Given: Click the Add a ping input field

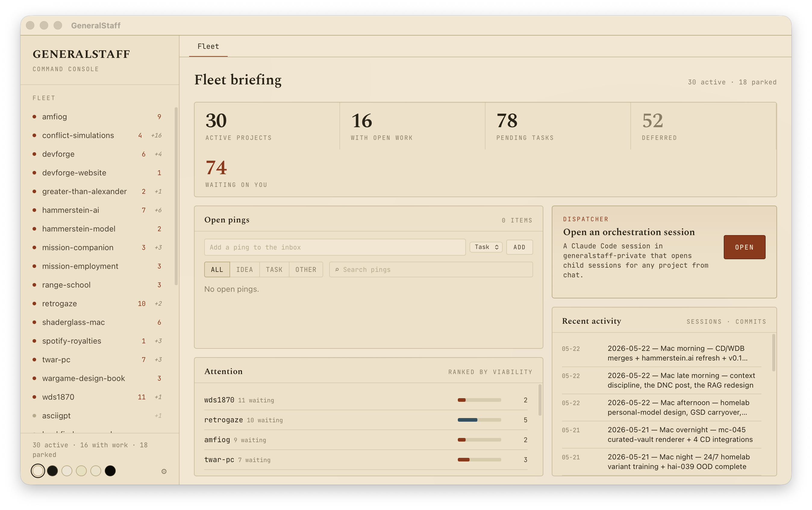Looking at the screenshot, I should click(x=335, y=247).
